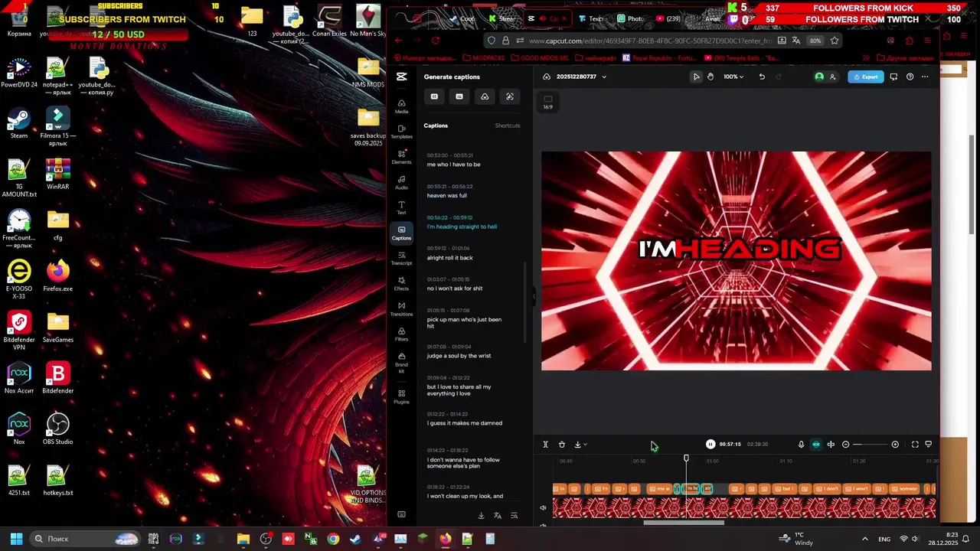The height and width of the screenshot is (551, 980).
Task: Undo the last edit
Action: click(762, 77)
